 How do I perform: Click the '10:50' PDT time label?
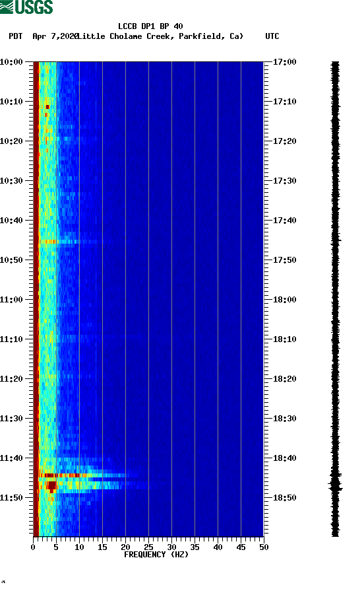point(11,260)
